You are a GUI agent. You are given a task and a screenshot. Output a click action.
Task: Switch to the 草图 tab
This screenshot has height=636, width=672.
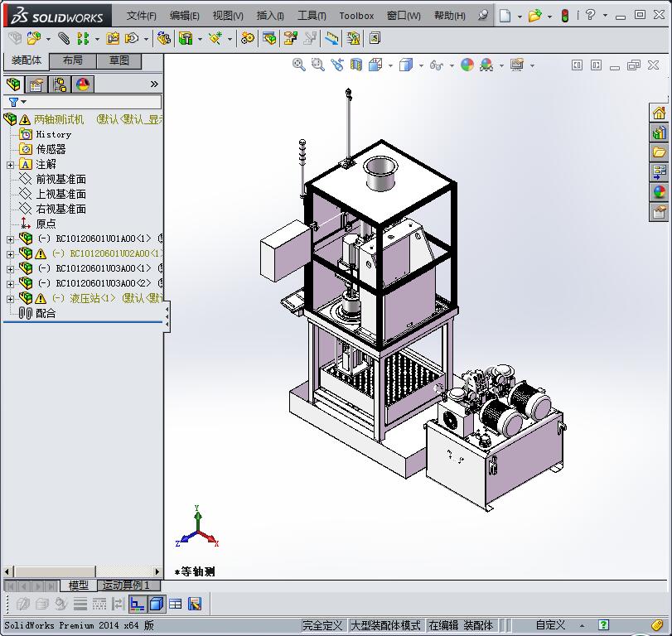tap(119, 60)
